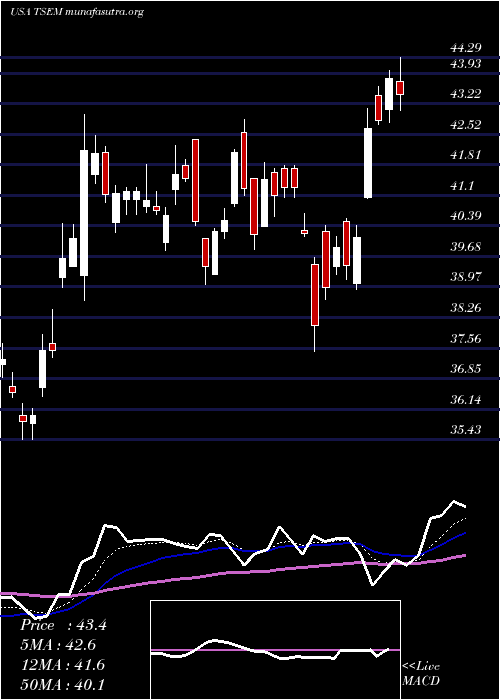Click the 41.81 price axis label
This screenshot has height=700, width=500.
tap(465, 155)
